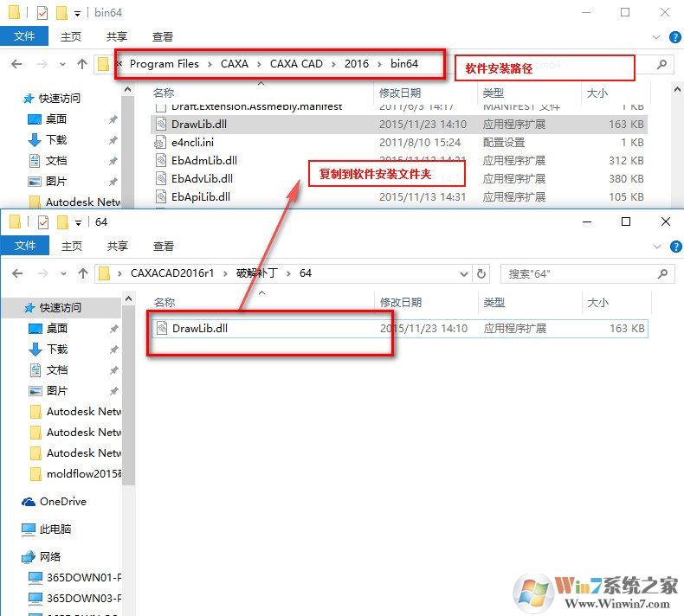Open 文件 menu in the bin64 window
The height and width of the screenshot is (616, 684).
click(x=24, y=36)
